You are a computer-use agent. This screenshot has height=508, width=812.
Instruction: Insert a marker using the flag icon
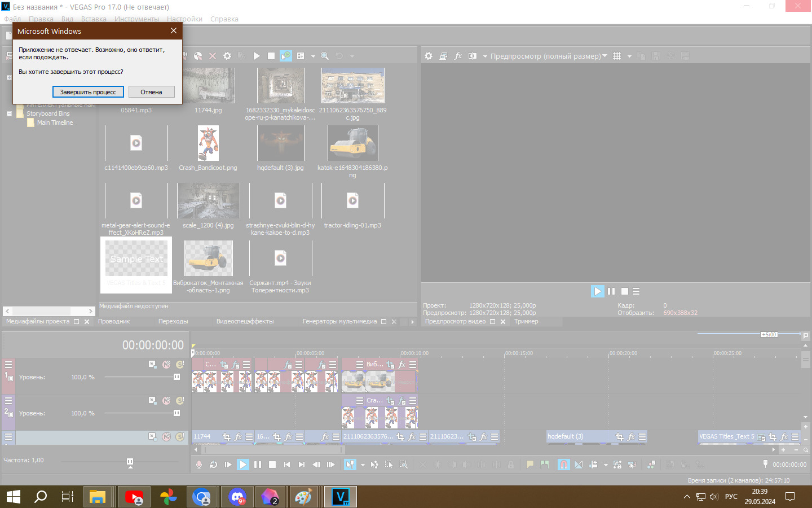529,465
